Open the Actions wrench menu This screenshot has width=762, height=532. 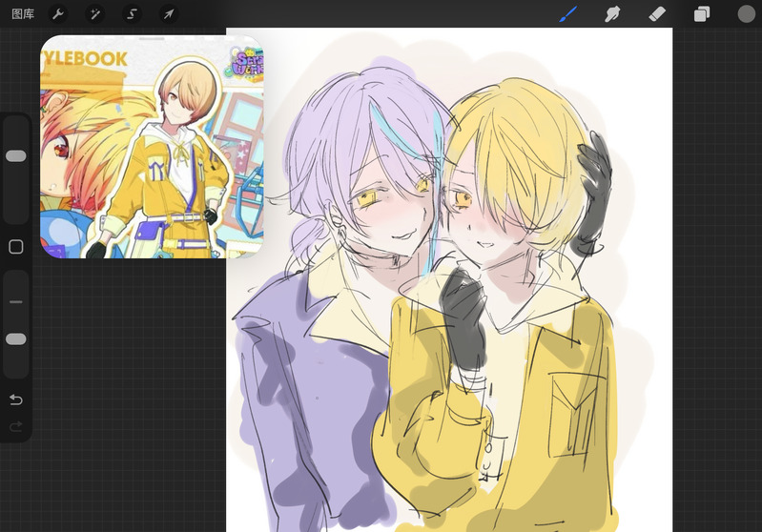(x=58, y=14)
